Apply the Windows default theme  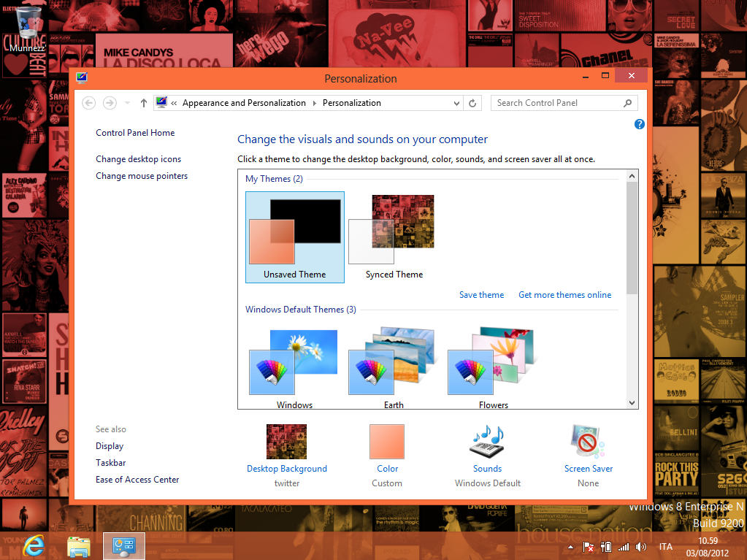pos(294,368)
